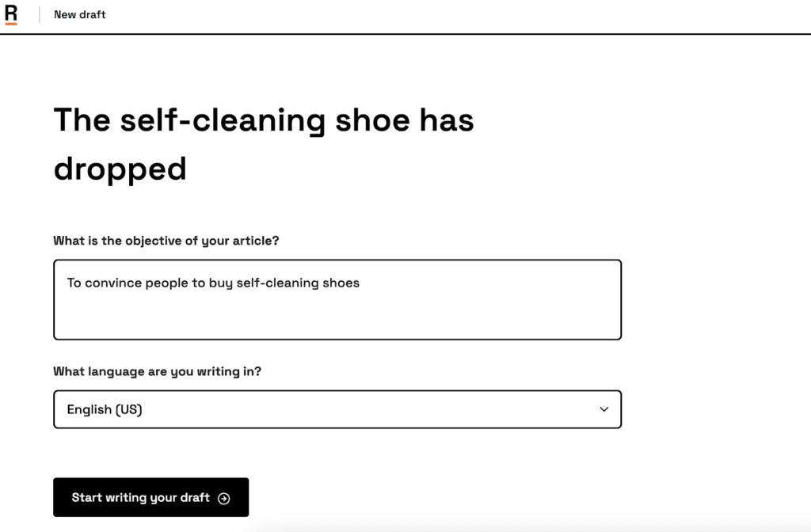The image size is (811, 532).
Task: Click the word 'dropped' in the title
Action: click(120, 169)
